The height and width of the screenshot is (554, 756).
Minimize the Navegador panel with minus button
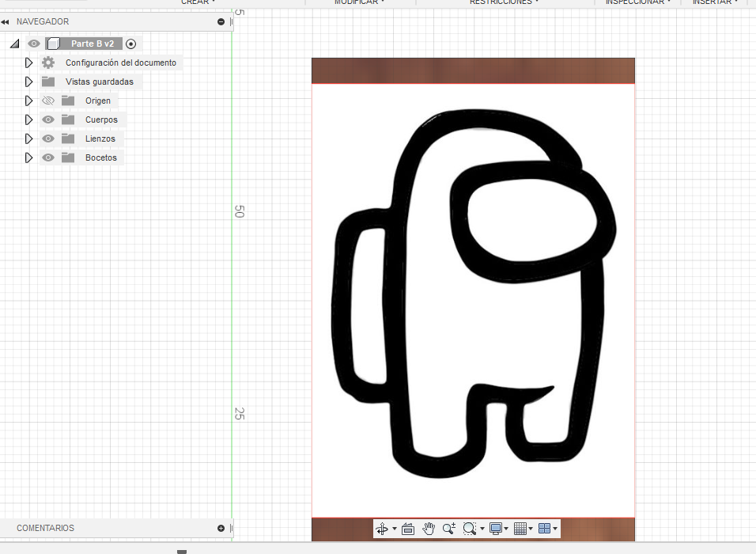(x=221, y=21)
